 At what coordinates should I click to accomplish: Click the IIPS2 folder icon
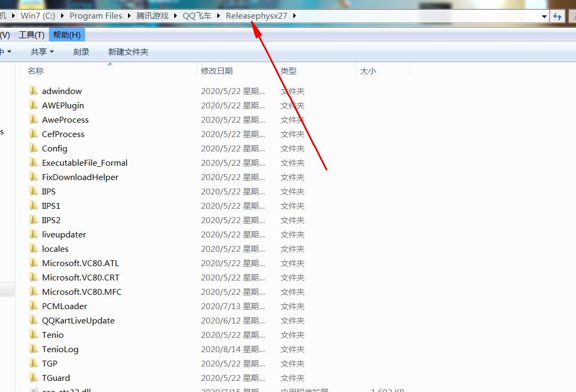click(x=33, y=219)
